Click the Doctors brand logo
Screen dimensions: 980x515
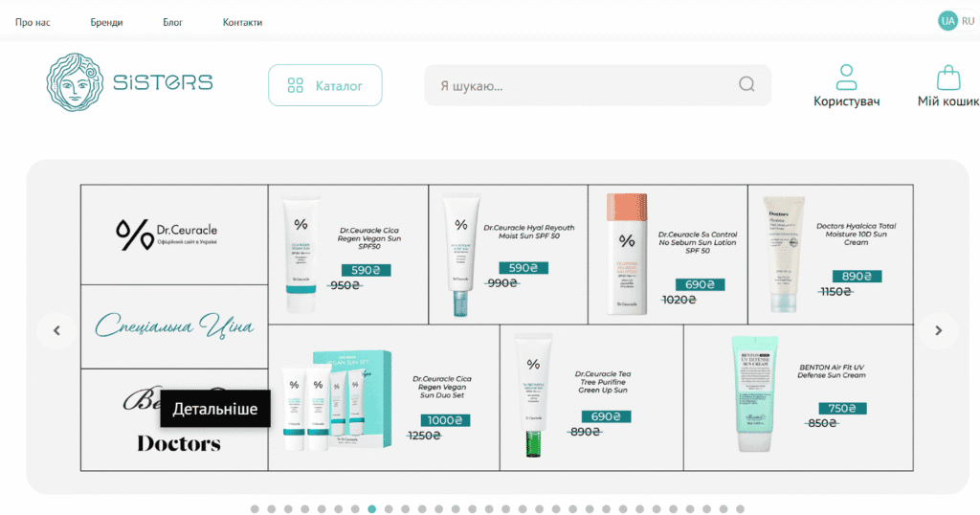pos(179,443)
